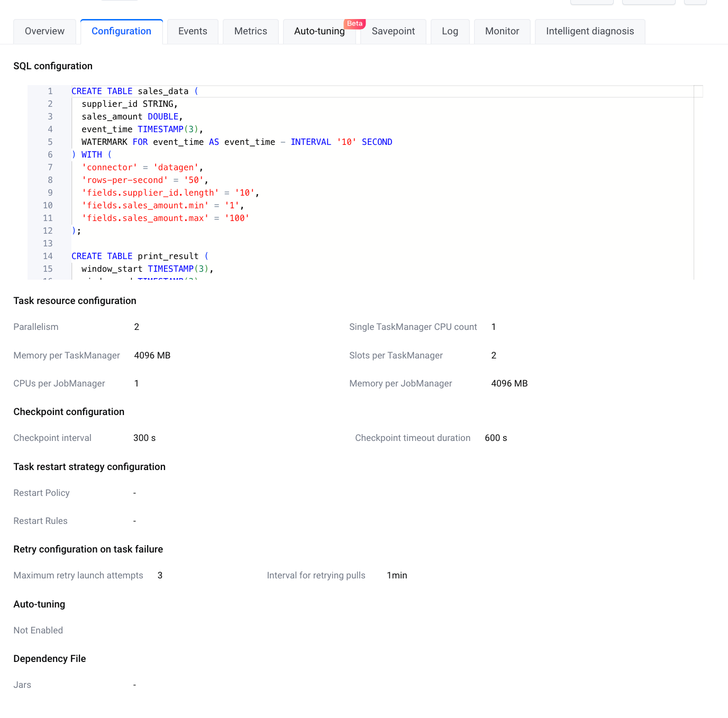Click the Maximum retry launch attempts value 3
728x718 pixels.
coord(160,575)
